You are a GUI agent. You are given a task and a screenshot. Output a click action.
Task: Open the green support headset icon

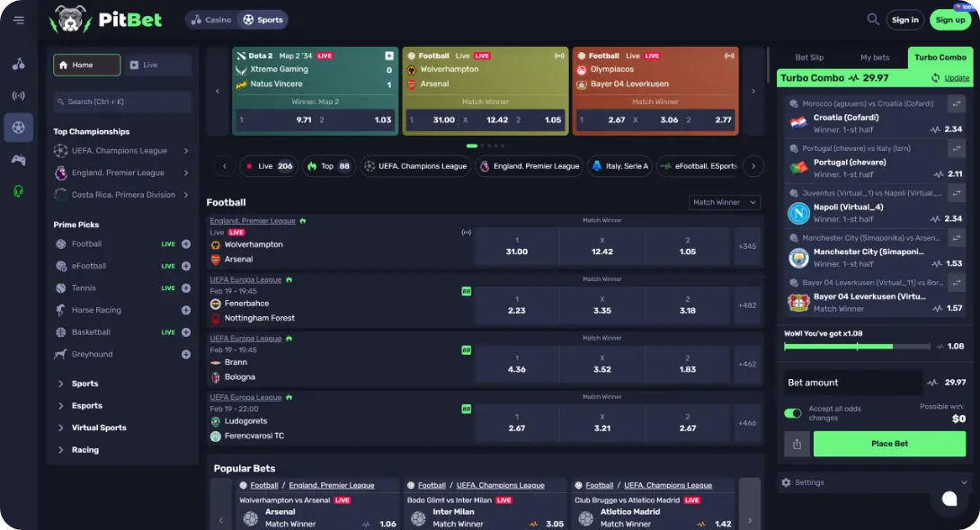[19, 191]
